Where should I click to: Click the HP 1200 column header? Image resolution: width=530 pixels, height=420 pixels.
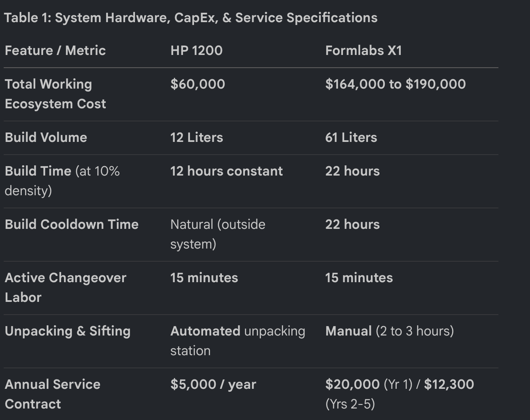[x=196, y=50]
